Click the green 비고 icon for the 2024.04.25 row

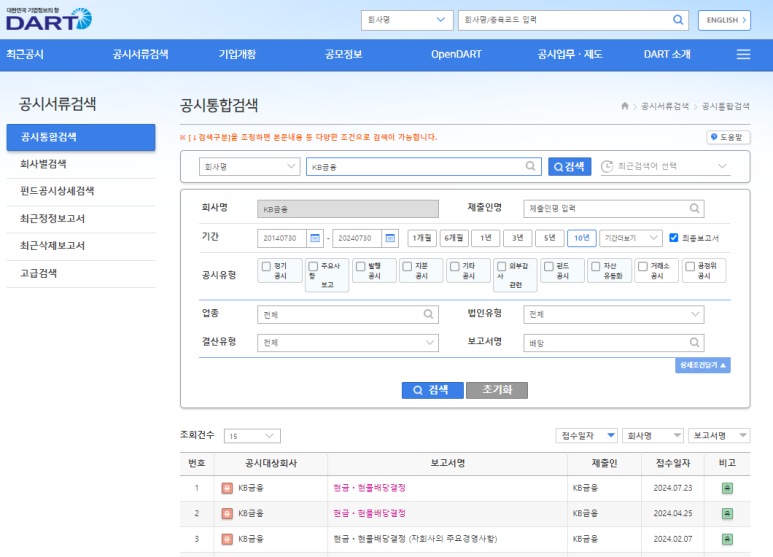[727, 514]
